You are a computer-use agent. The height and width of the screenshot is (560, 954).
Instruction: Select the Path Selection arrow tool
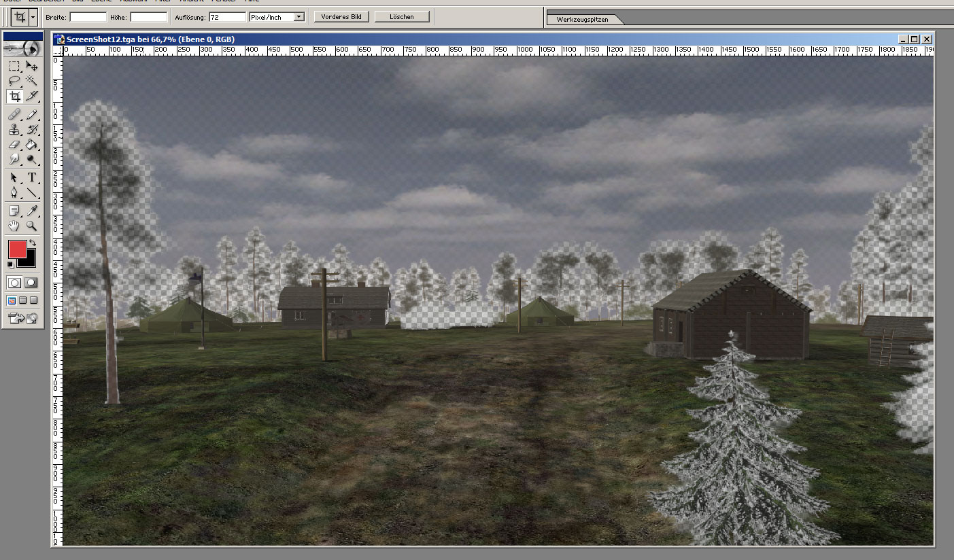[x=14, y=177]
